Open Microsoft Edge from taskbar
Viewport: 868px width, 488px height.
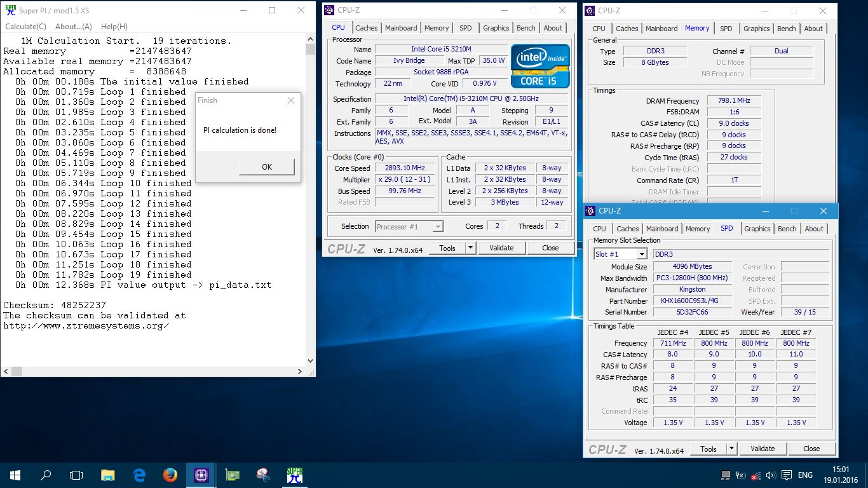[139, 475]
